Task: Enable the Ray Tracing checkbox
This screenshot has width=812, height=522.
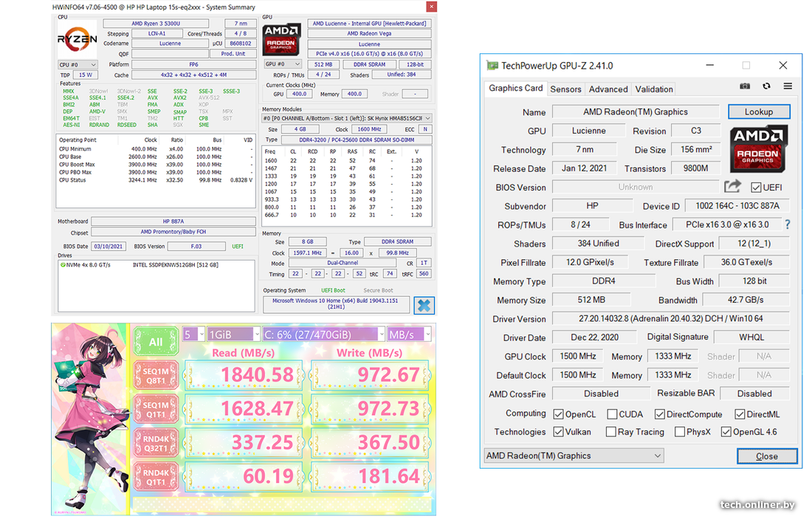Action: [611, 432]
